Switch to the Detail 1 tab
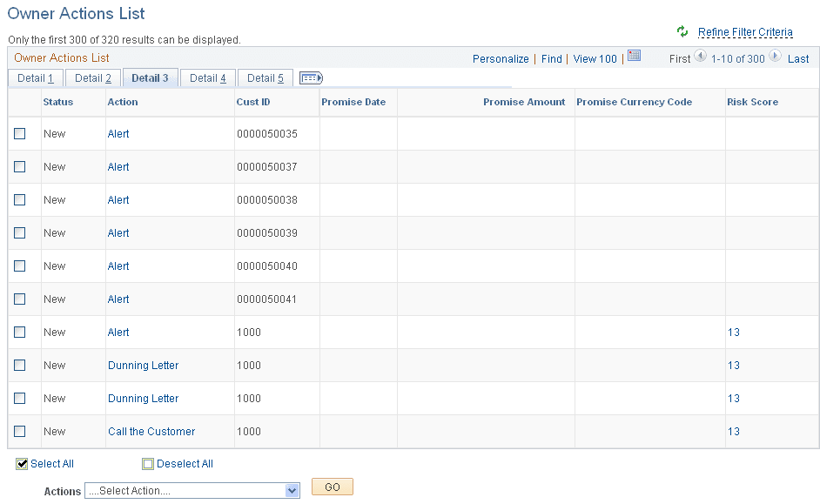This screenshot has width=820, height=504. 35,77
